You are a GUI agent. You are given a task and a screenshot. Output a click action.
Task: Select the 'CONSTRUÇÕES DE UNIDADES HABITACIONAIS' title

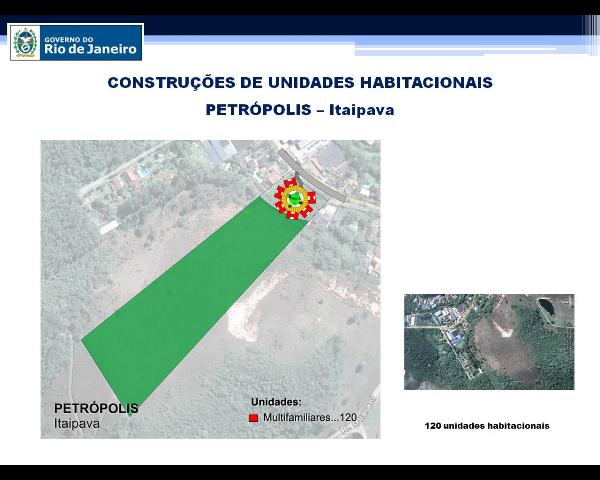(x=300, y=83)
